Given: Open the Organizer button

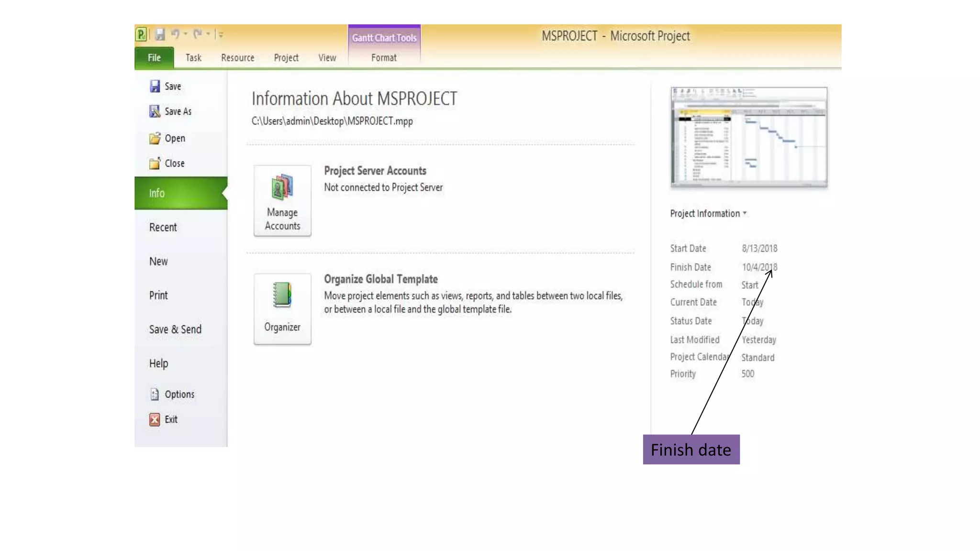Looking at the screenshot, I should (x=282, y=309).
